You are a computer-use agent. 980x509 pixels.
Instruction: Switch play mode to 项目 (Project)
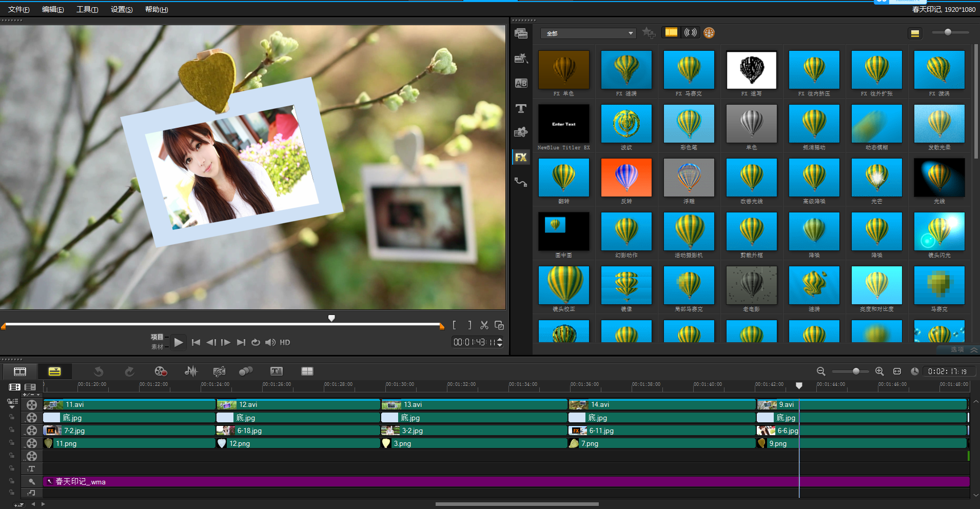157,337
